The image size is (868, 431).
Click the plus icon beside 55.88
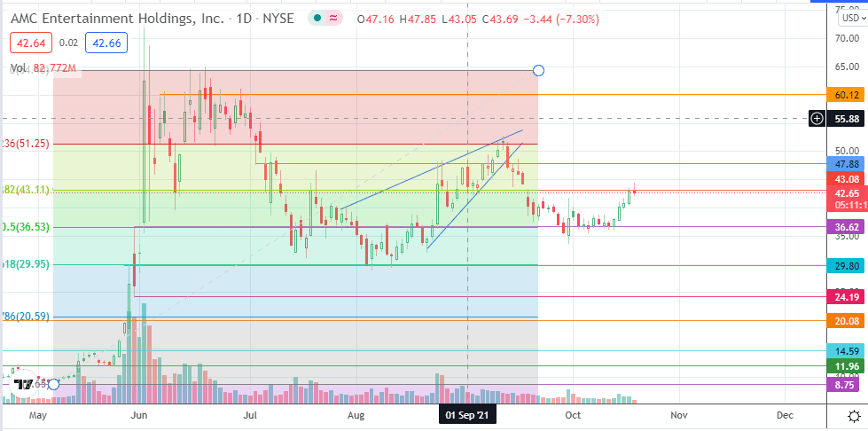click(817, 118)
